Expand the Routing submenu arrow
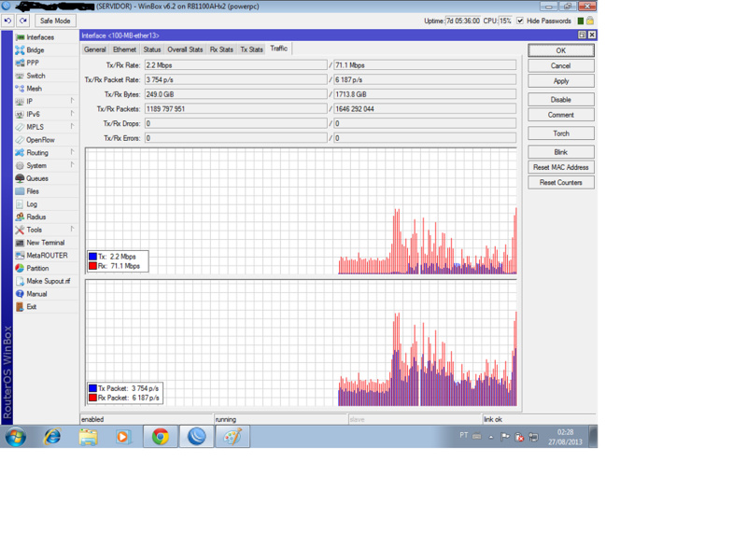The width and height of the screenshot is (747, 560). pos(73,152)
